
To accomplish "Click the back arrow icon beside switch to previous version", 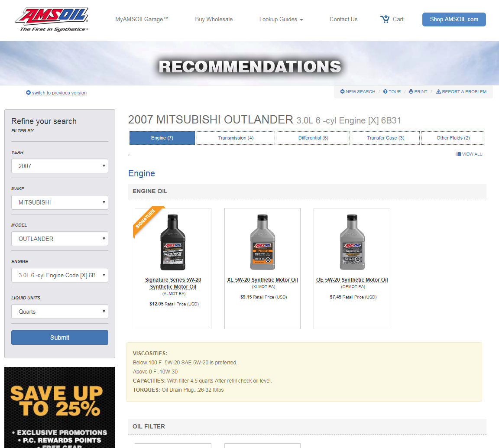I will tap(28, 93).
